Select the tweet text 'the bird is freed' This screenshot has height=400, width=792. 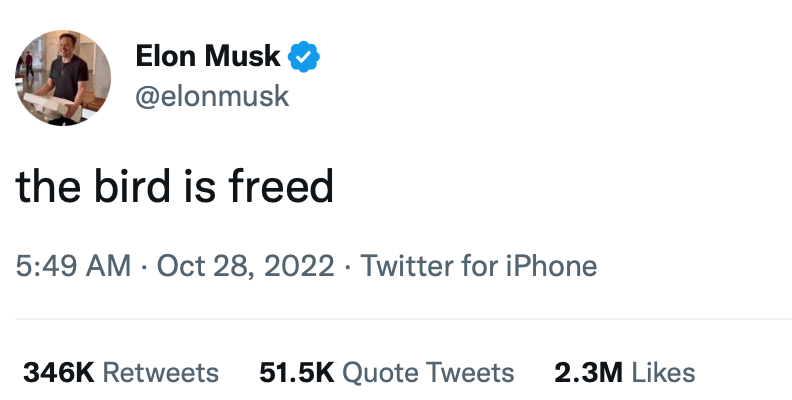click(x=175, y=186)
